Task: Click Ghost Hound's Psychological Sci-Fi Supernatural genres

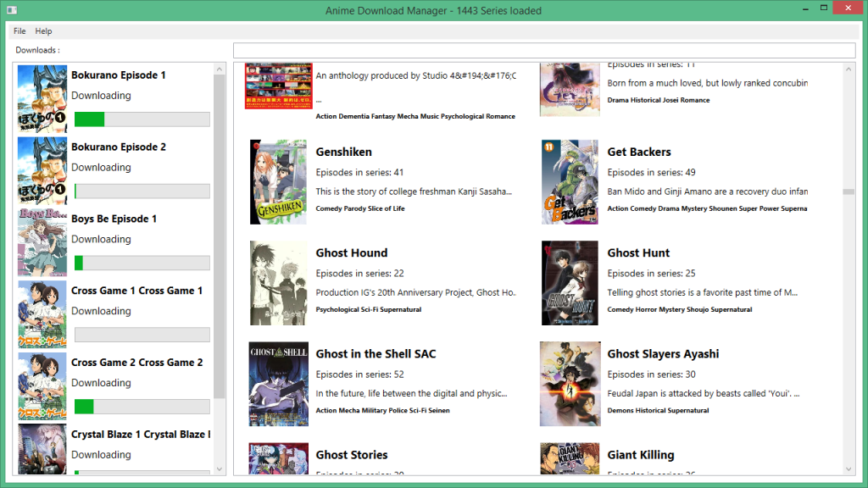Action: click(x=369, y=309)
